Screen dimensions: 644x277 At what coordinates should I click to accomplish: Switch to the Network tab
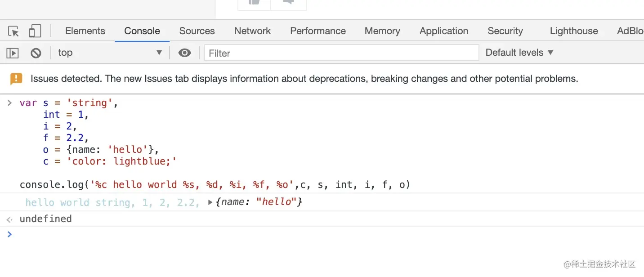(252, 31)
